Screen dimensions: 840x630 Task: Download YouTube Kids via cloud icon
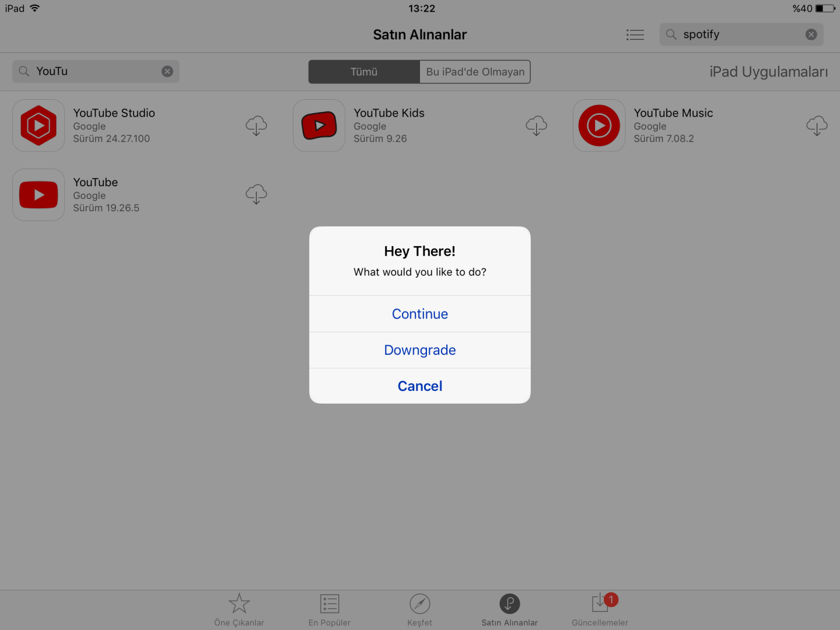[537, 125]
